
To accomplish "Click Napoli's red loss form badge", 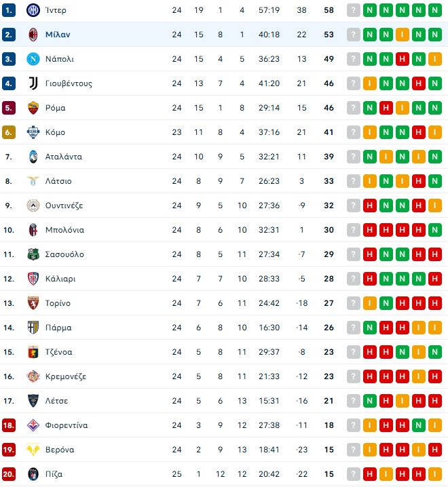I will tap(403, 59).
